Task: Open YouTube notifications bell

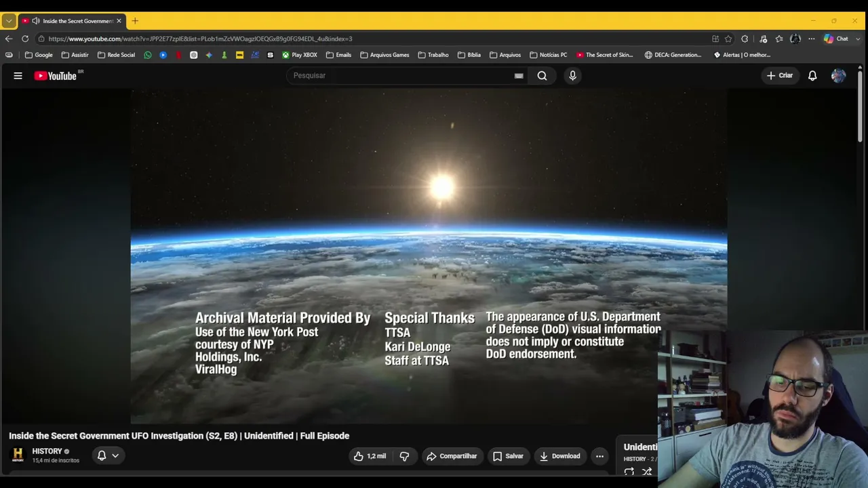Action: (x=812, y=76)
